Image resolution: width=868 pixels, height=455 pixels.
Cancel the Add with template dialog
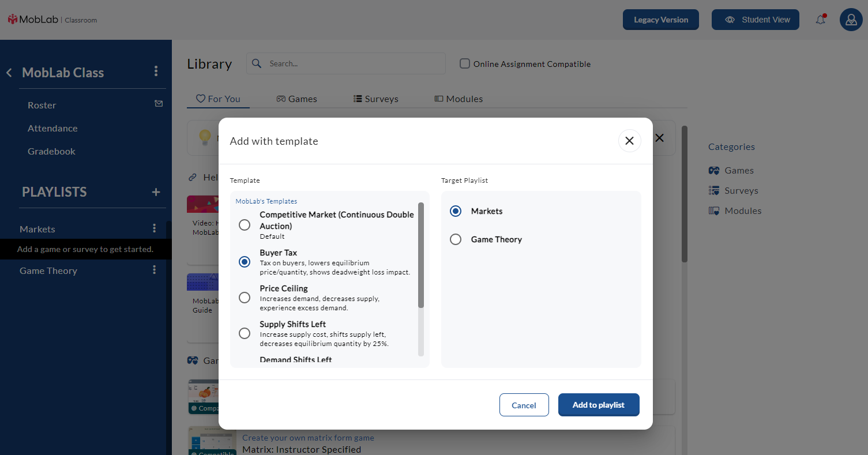click(x=524, y=405)
